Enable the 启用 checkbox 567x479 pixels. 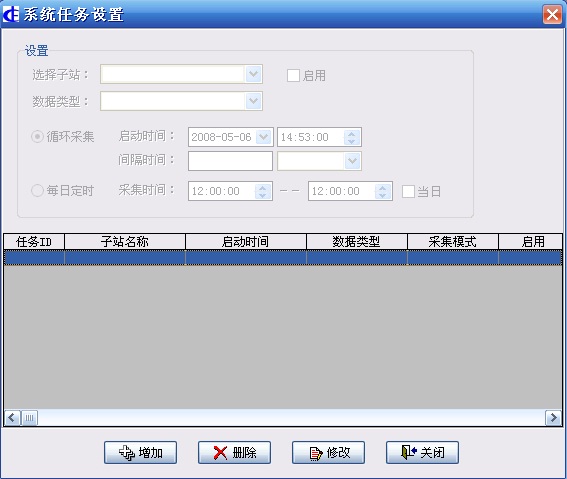click(x=293, y=76)
